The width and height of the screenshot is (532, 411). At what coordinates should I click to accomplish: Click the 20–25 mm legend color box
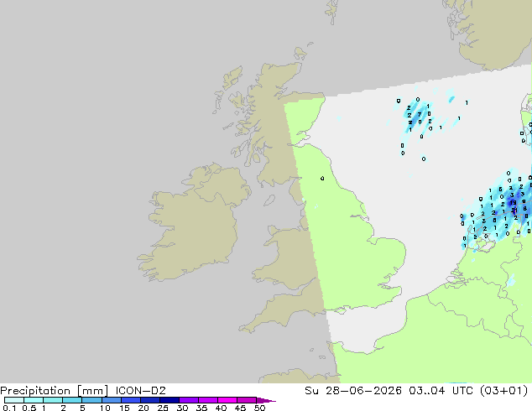pyautogui.click(x=149, y=400)
